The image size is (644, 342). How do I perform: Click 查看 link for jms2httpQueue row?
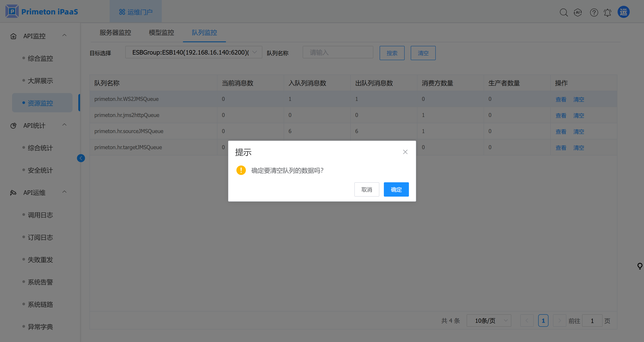point(561,115)
